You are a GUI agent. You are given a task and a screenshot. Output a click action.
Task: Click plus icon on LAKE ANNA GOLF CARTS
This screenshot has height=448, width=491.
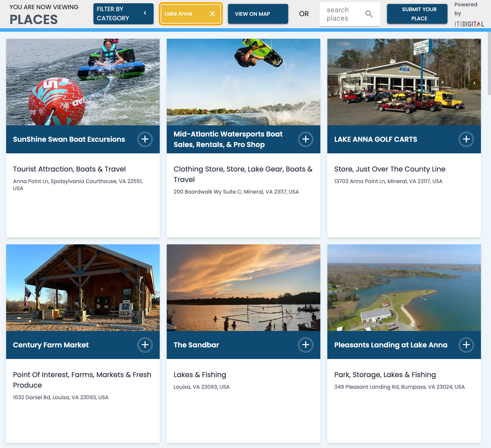point(466,139)
